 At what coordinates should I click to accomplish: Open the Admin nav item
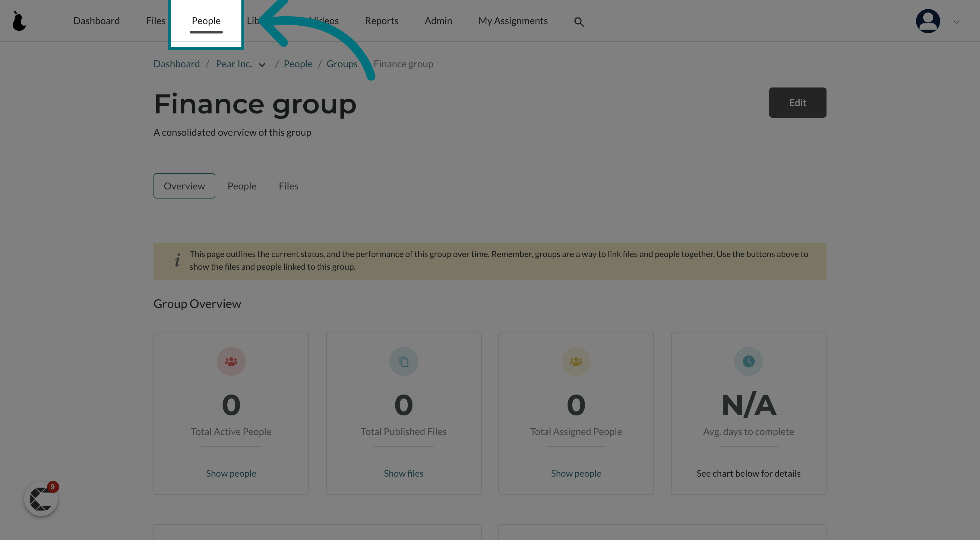point(438,21)
